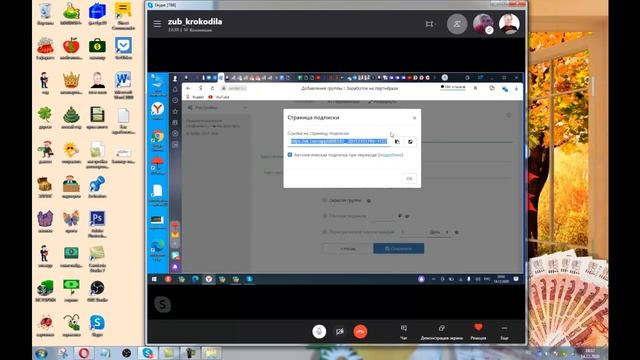Open Recycle Bin on local desktop
The width and height of the screenshot is (640, 360).
tap(45, 13)
